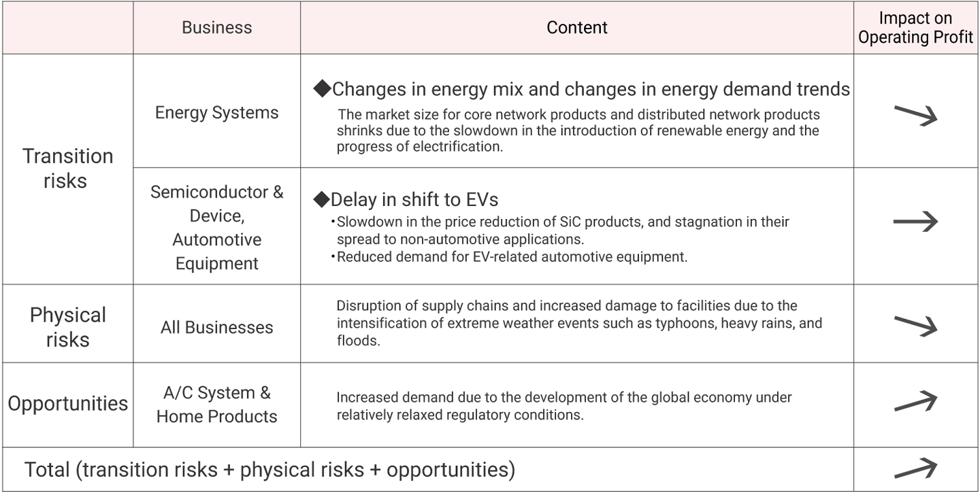This screenshot has height=493, width=980.
Task: Select the Content column header
Action: pyautogui.click(x=577, y=28)
